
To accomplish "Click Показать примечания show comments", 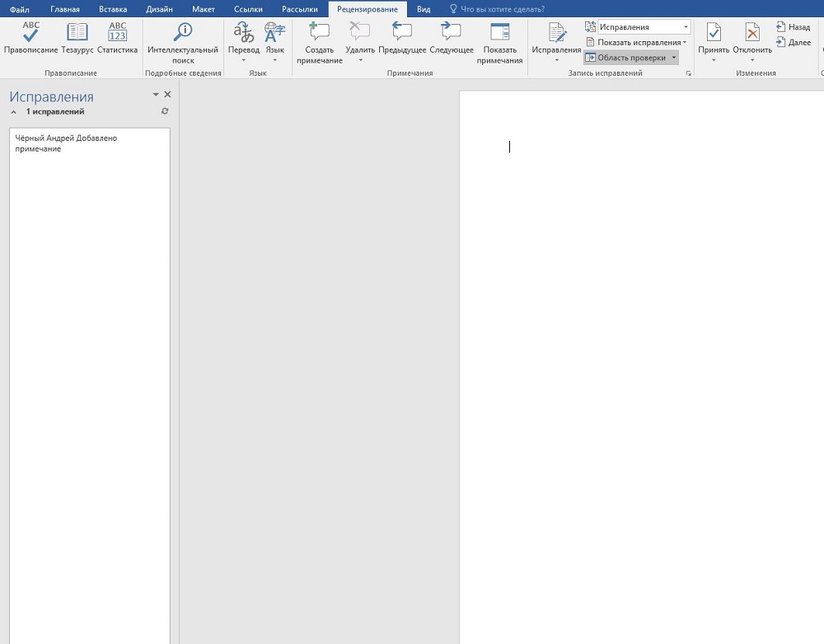I will click(499, 43).
